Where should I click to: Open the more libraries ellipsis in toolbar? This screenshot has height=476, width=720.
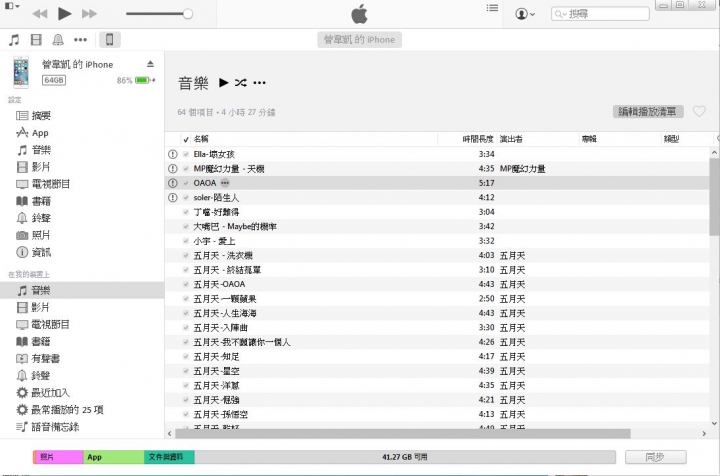click(80, 40)
